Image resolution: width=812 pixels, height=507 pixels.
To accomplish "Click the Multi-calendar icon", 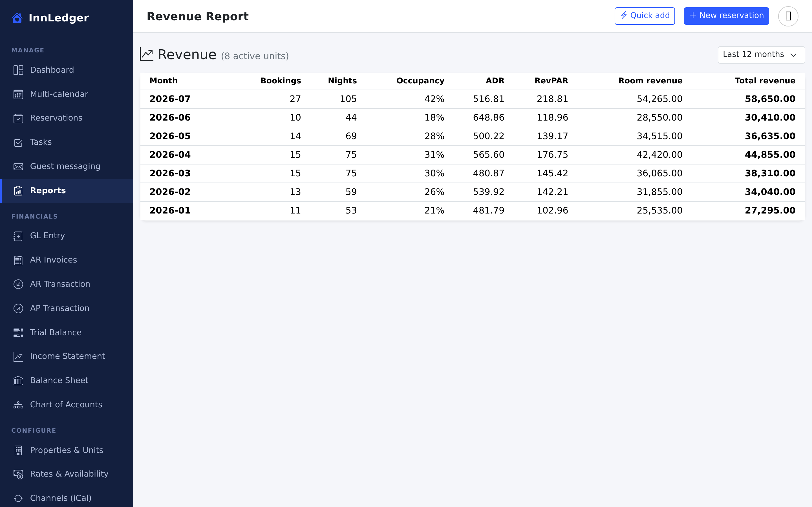I will pos(18,94).
